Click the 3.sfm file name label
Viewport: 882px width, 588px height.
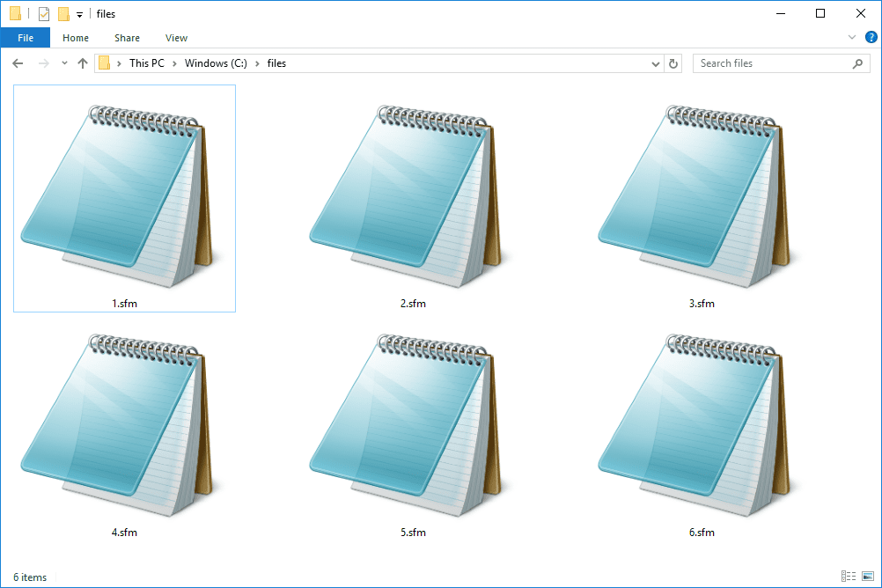(x=702, y=304)
